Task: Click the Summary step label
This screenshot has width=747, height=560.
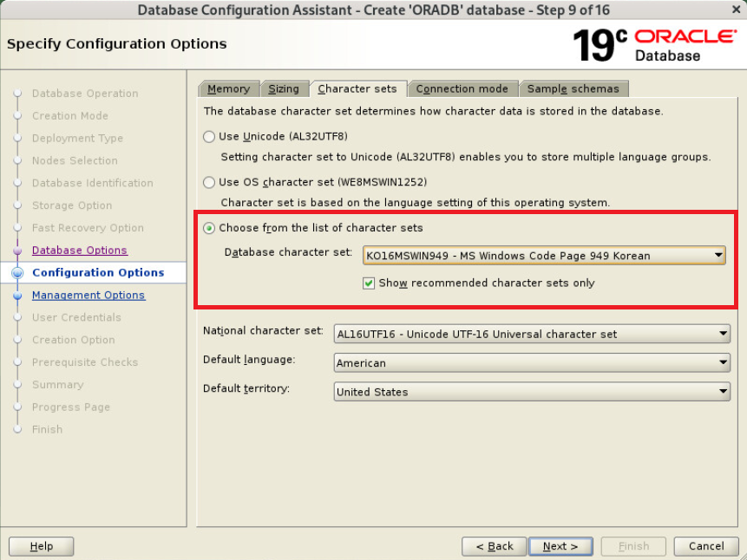Action: (x=57, y=385)
